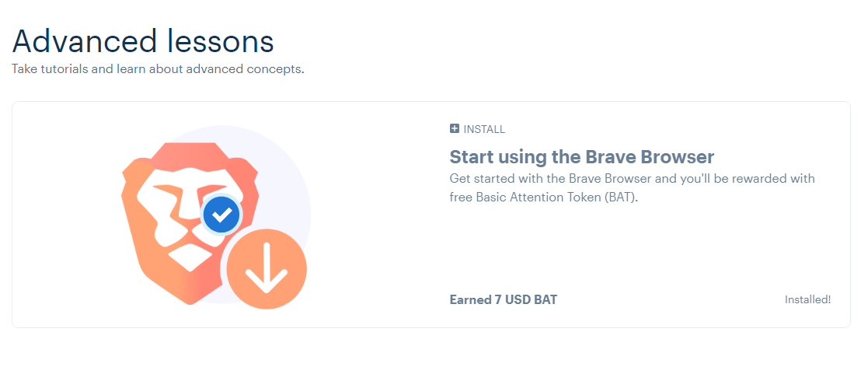Click the word INSTALL next to plus icon

coord(484,129)
